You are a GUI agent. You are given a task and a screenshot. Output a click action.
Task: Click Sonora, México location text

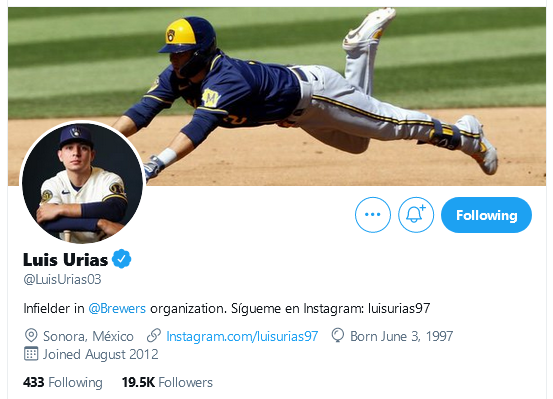[88, 336]
